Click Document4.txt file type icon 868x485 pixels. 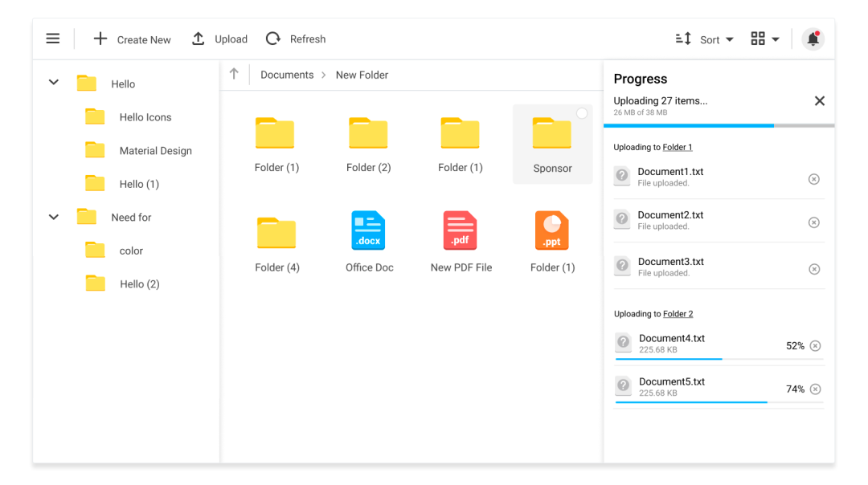(624, 343)
